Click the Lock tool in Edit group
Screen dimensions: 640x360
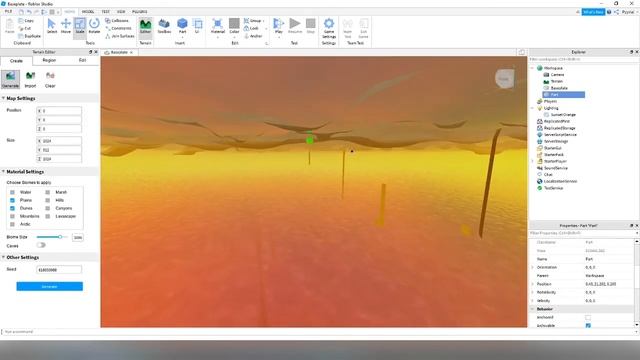point(251,28)
